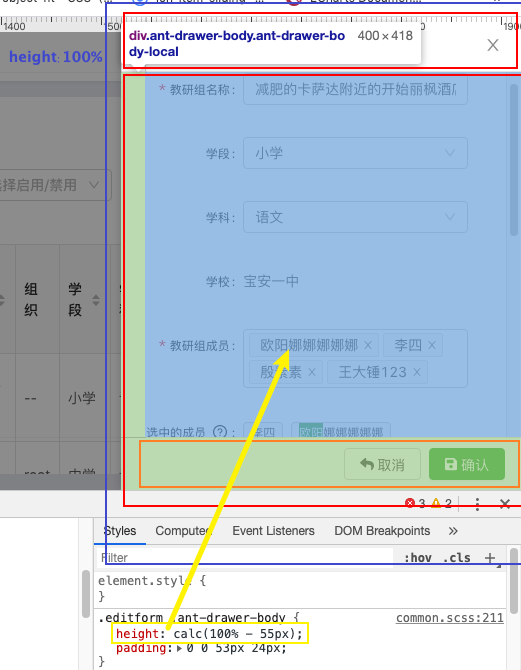The width and height of the screenshot is (521, 670).
Task: Click the .editform .ant-drawer-body selector
Action: click(192, 618)
